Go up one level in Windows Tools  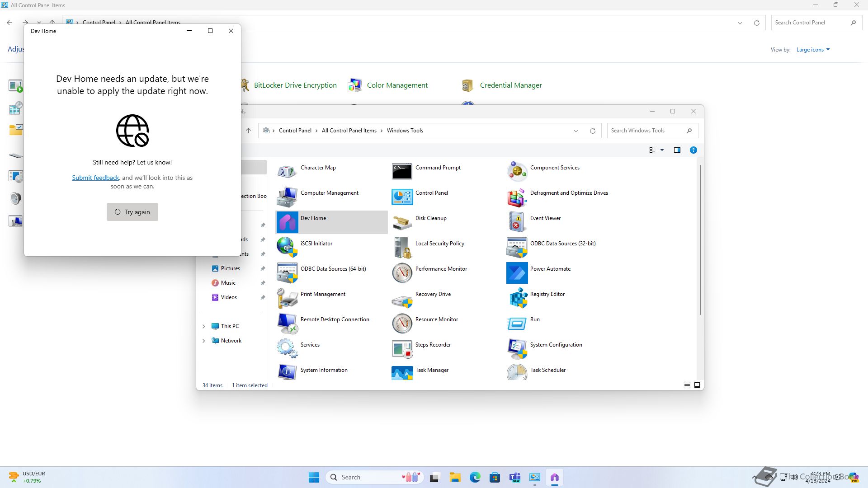point(248,131)
